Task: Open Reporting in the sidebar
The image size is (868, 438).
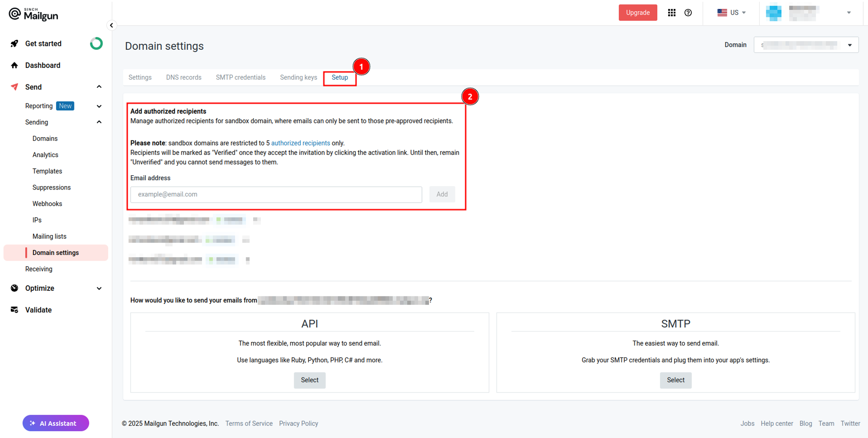Action: coord(39,106)
